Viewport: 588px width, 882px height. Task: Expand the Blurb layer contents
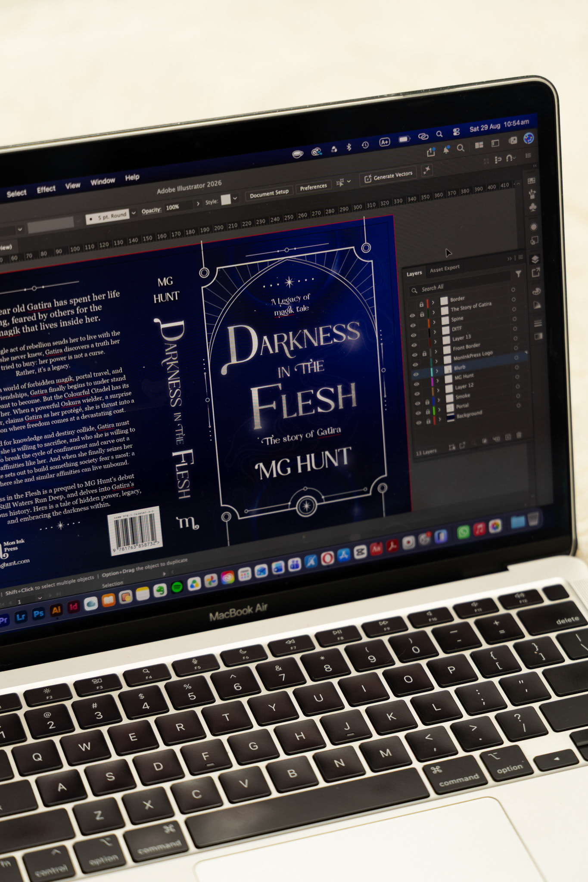(437, 371)
